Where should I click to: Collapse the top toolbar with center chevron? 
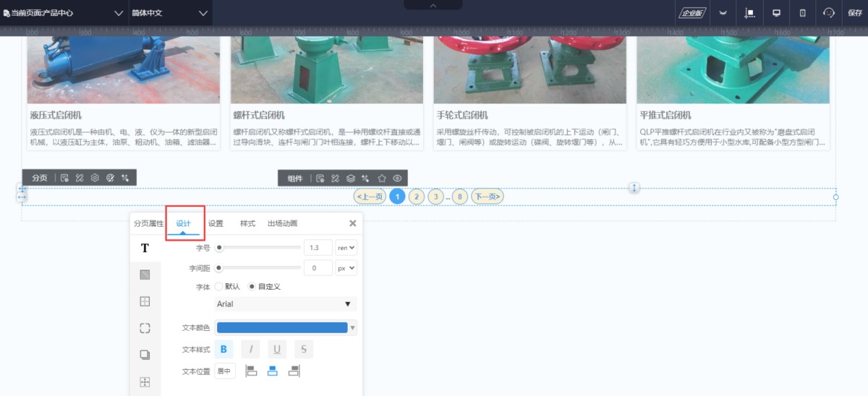point(434,5)
